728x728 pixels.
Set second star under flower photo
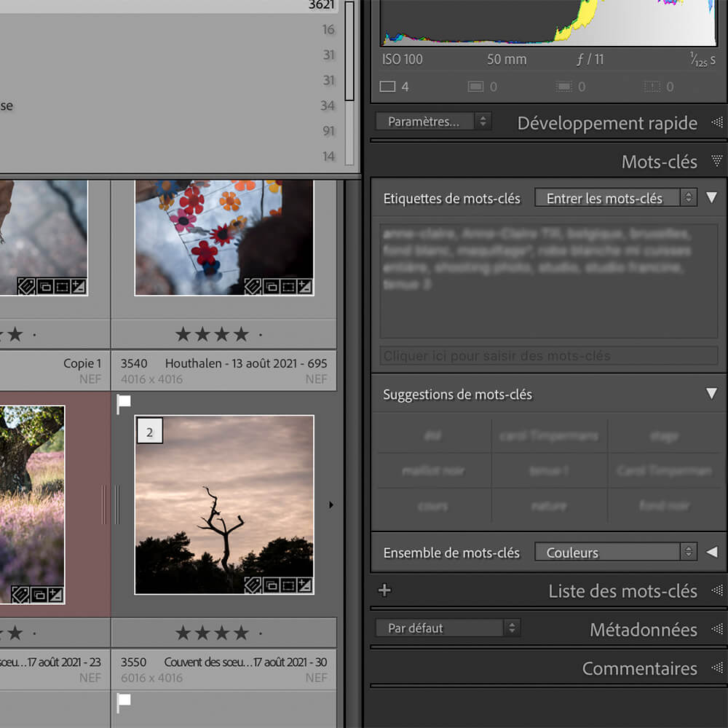click(x=202, y=334)
